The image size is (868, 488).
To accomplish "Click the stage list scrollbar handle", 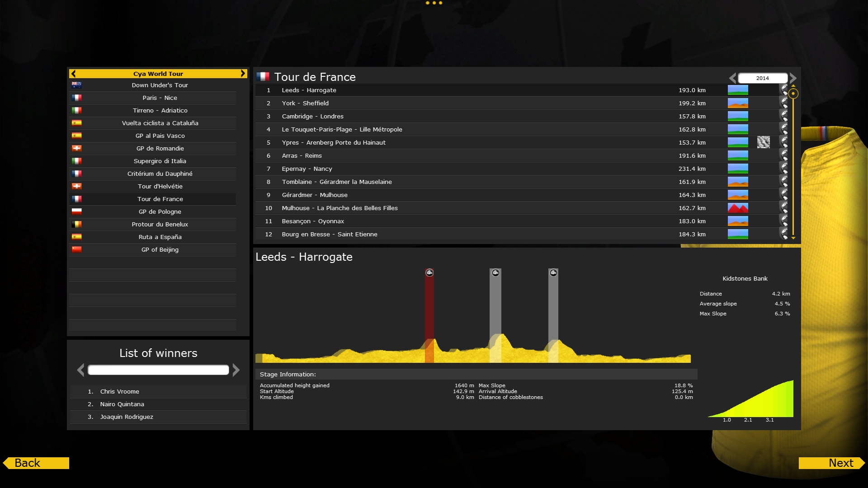I will [x=793, y=94].
